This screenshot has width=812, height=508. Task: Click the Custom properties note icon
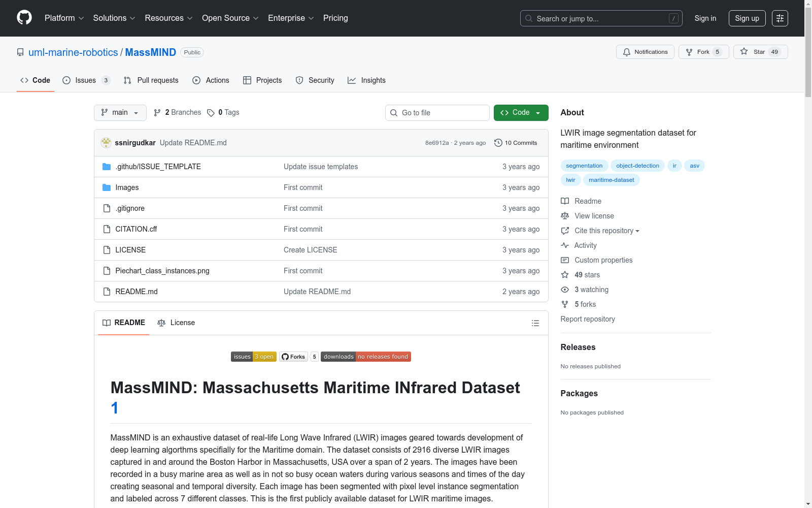point(565,260)
